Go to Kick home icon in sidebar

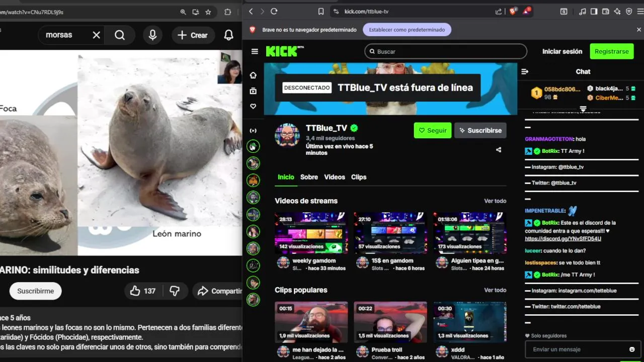pyautogui.click(x=253, y=75)
